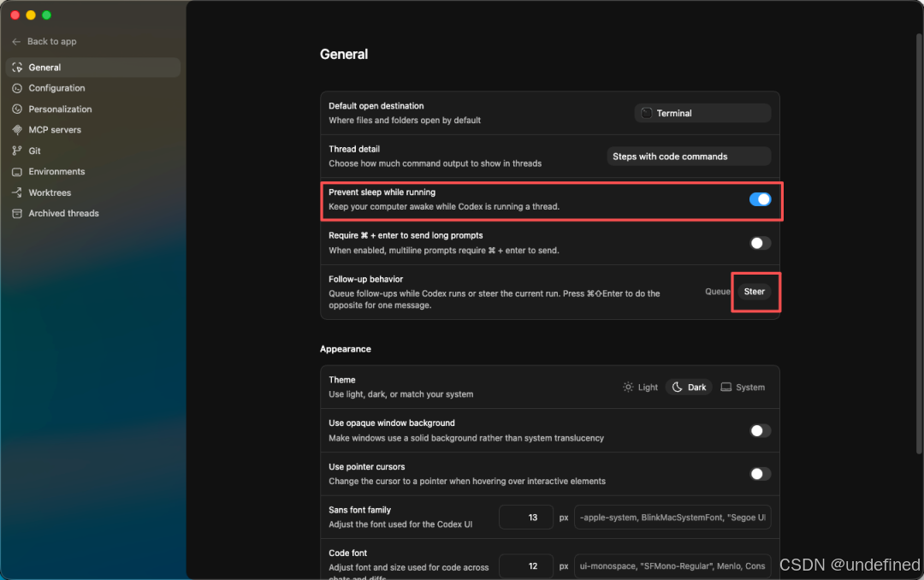This screenshot has width=924, height=580.
Task: Click the General page heading
Action: click(344, 54)
